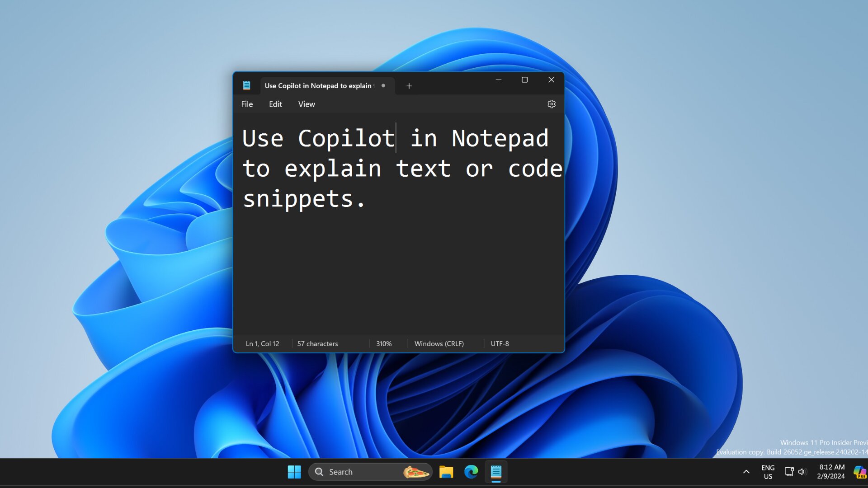Add a new Notepad tab
868x488 pixels.
coord(409,86)
